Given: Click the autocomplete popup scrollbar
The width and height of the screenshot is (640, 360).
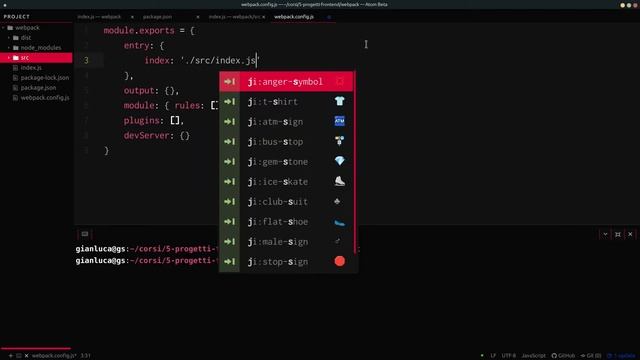Looking at the screenshot, I should click(355, 162).
